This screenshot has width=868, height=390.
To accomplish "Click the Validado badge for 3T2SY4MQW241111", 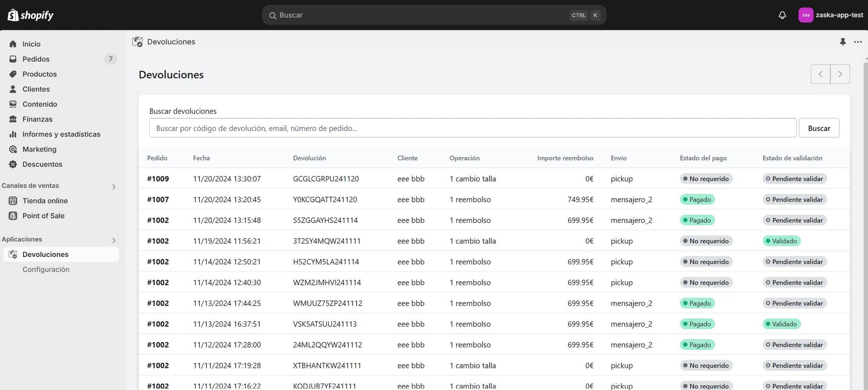I will tap(782, 241).
